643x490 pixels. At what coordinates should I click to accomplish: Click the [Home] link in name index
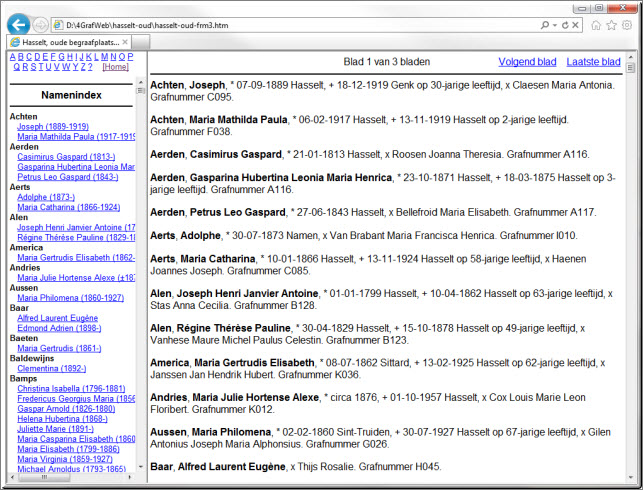[x=115, y=67]
